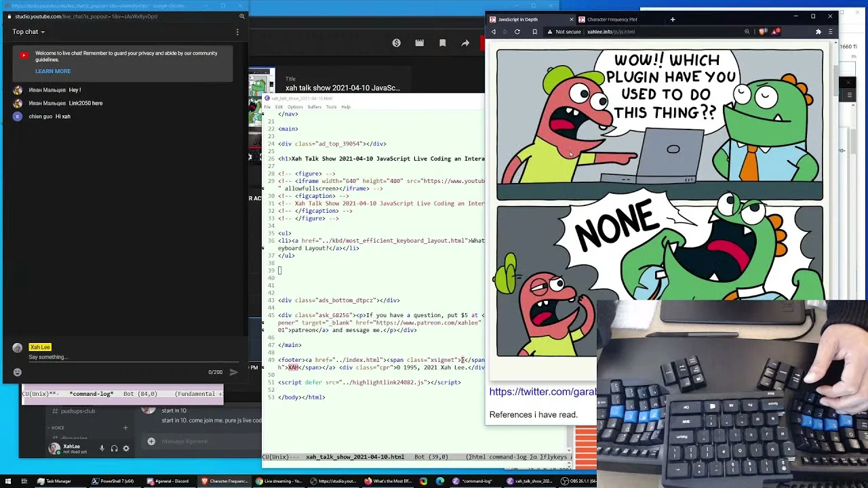This screenshot has width=868, height=488.
Task: Open the pushups-club Discord channel
Action: (78, 411)
